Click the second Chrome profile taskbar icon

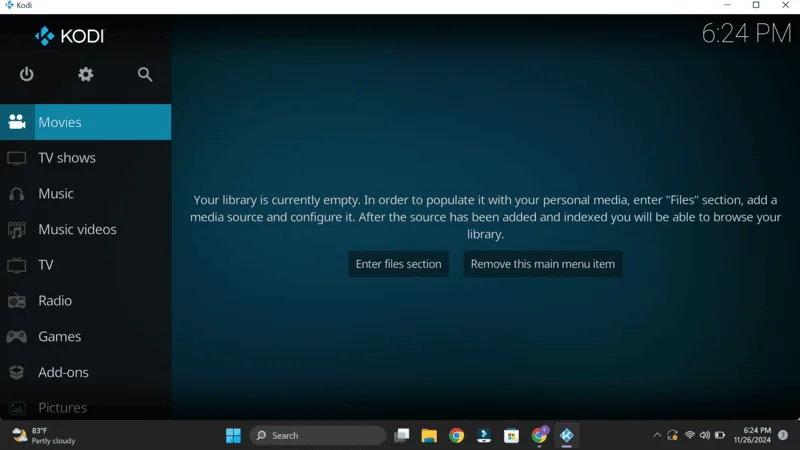click(539, 435)
